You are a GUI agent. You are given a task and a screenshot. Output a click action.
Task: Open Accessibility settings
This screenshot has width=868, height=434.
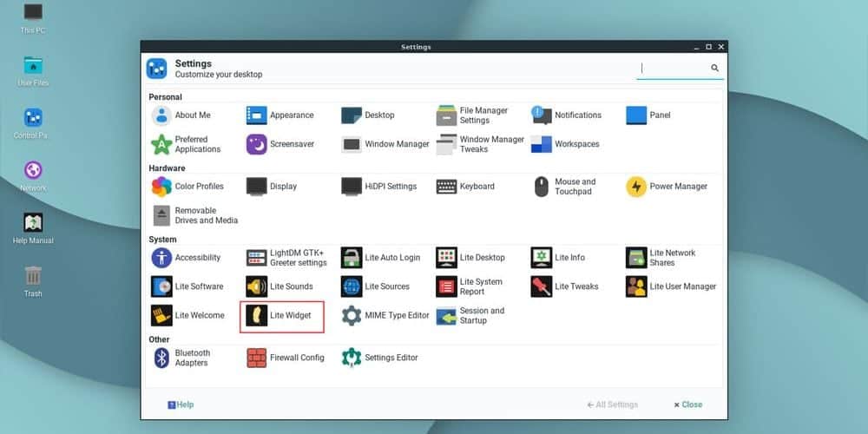click(186, 258)
